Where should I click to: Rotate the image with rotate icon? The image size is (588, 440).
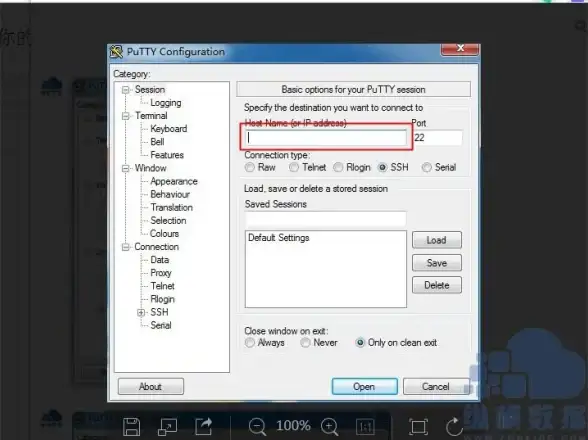click(454, 426)
